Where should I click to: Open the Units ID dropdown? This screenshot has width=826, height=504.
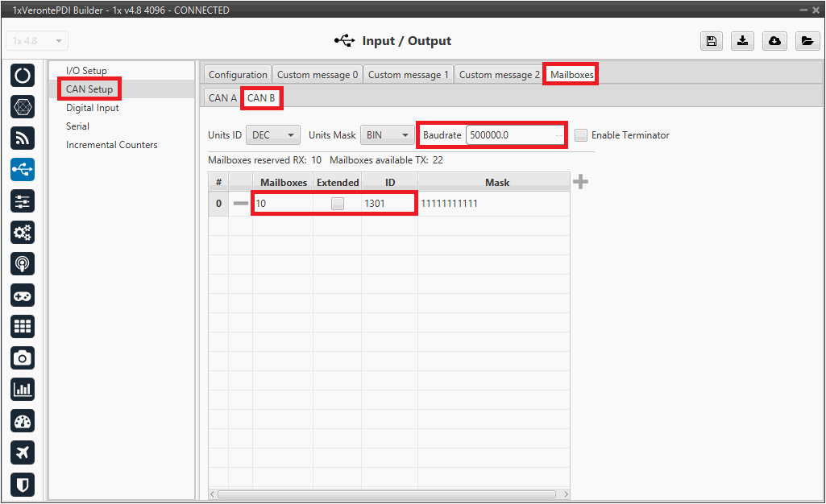click(272, 135)
